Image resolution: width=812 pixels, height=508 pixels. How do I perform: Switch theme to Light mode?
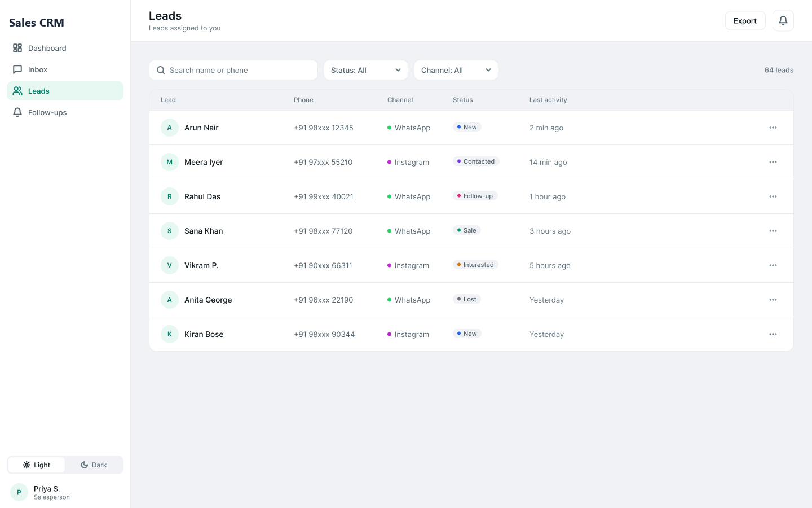pyautogui.click(x=37, y=465)
